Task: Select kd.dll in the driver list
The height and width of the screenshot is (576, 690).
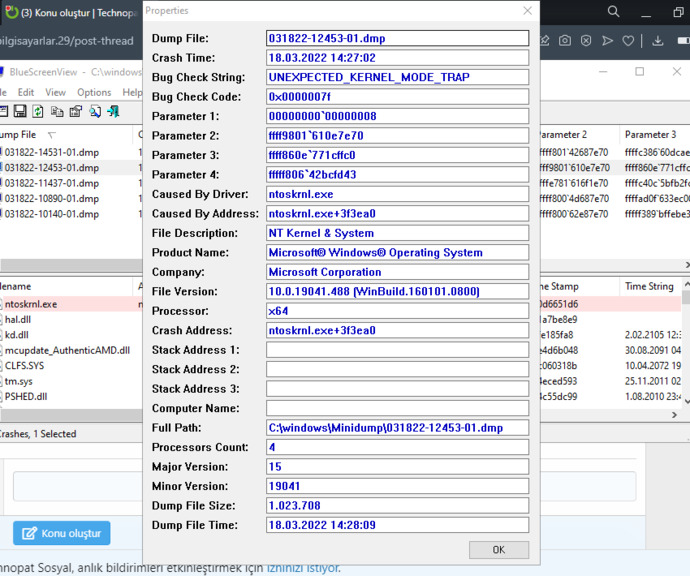Action: [x=17, y=335]
